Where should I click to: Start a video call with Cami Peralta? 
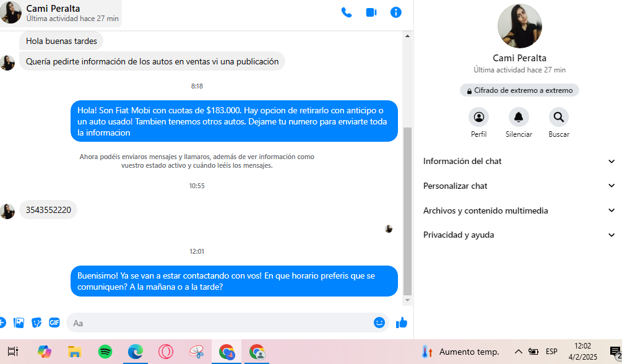[371, 13]
